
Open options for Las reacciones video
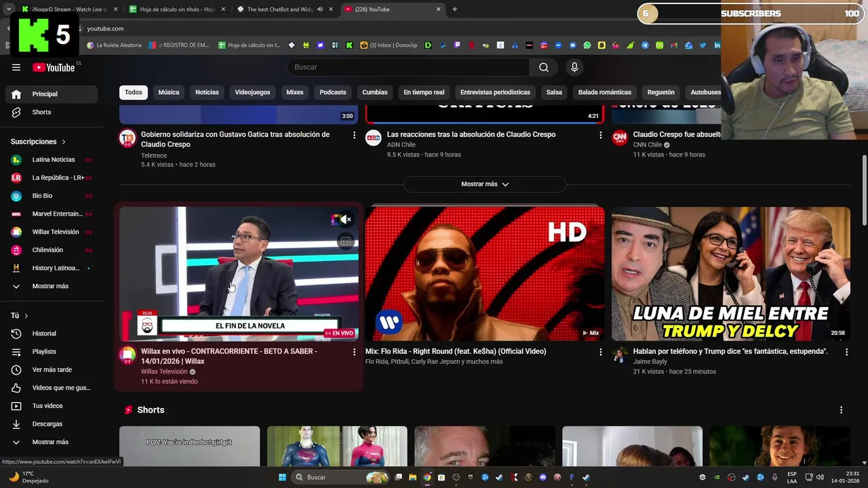click(600, 135)
